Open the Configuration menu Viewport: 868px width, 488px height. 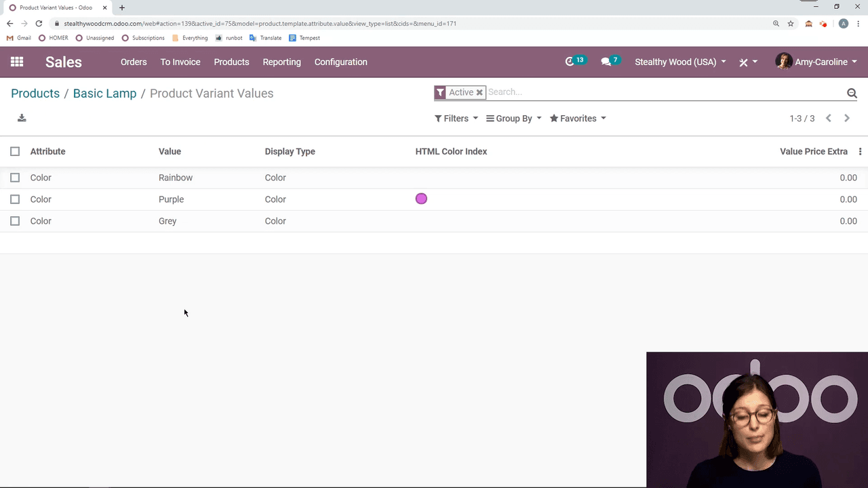[340, 62]
